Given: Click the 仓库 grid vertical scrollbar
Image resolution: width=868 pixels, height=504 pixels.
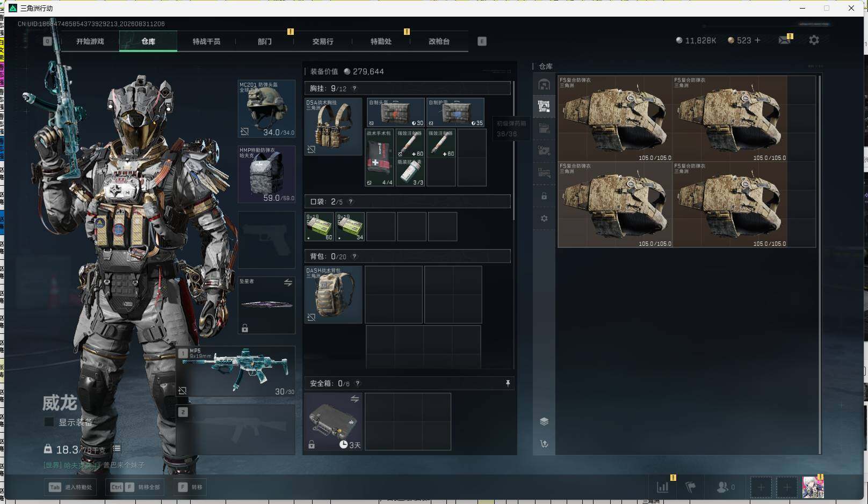Looking at the screenshot, I should (820, 265).
